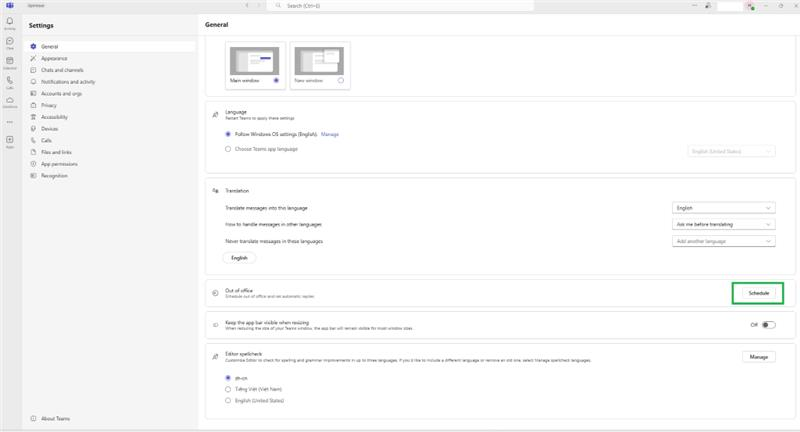Open General settings category

111,46
